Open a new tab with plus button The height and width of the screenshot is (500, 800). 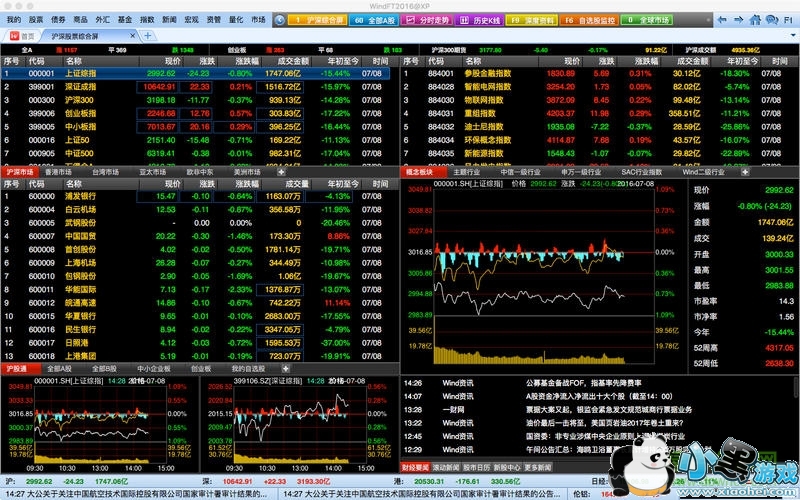[x=147, y=36]
